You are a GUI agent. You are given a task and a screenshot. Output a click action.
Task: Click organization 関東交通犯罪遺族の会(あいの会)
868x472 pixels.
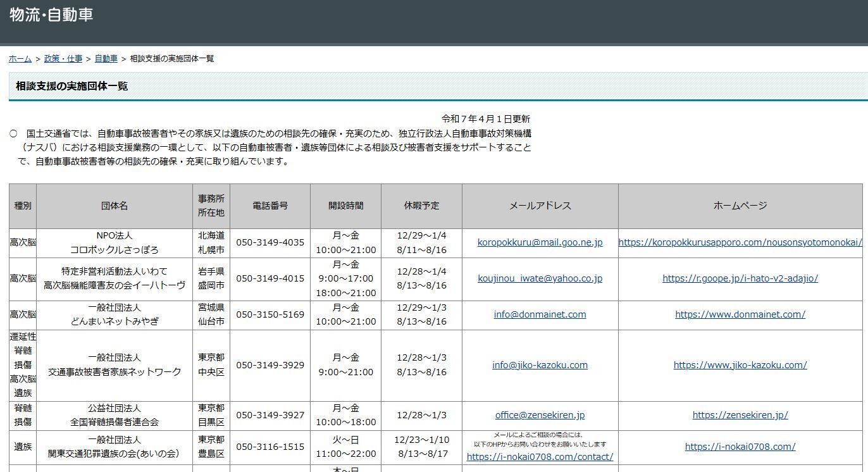coord(115,454)
